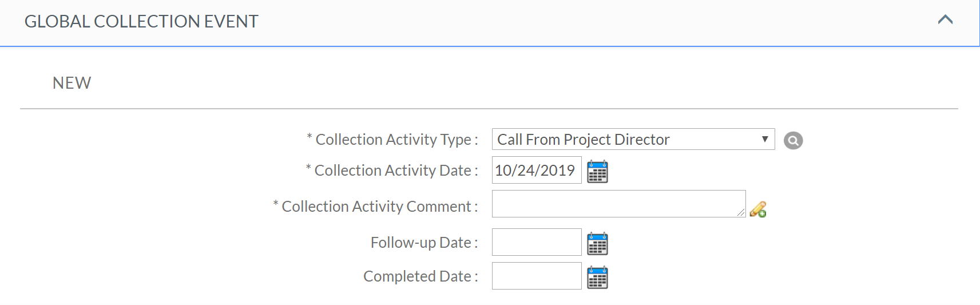Click the 10/24/2019 date value
980x305 pixels.
click(534, 171)
